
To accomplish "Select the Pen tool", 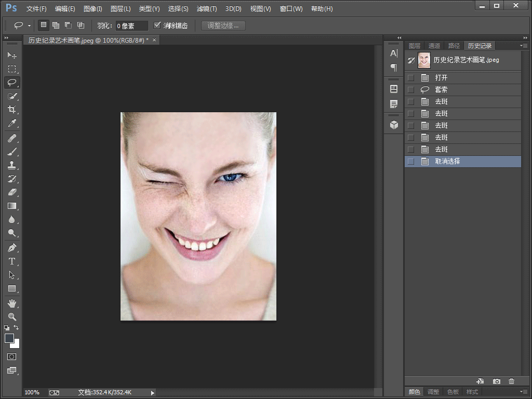I will pos(12,248).
